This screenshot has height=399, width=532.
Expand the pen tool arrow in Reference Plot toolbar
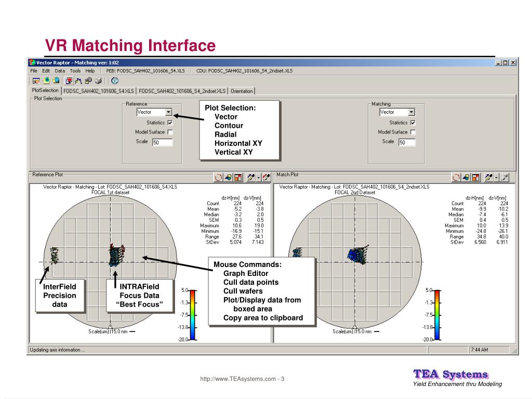(259, 178)
